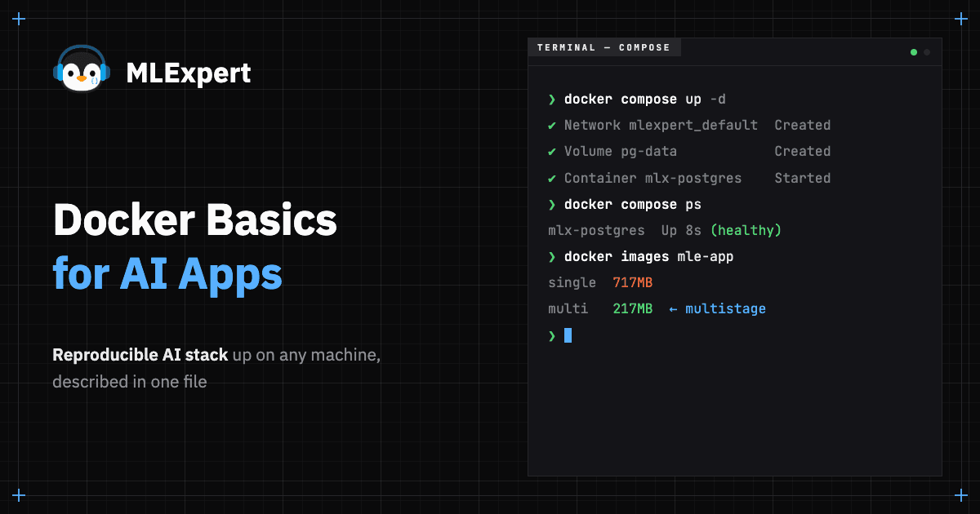Click the MLExpert penguin logo
980x514 pixels.
point(81,69)
